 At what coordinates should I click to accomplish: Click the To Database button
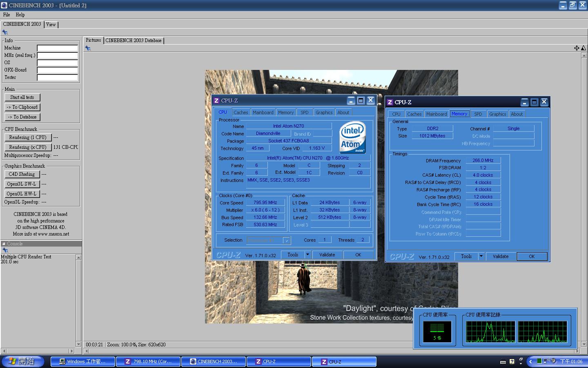[22, 117]
